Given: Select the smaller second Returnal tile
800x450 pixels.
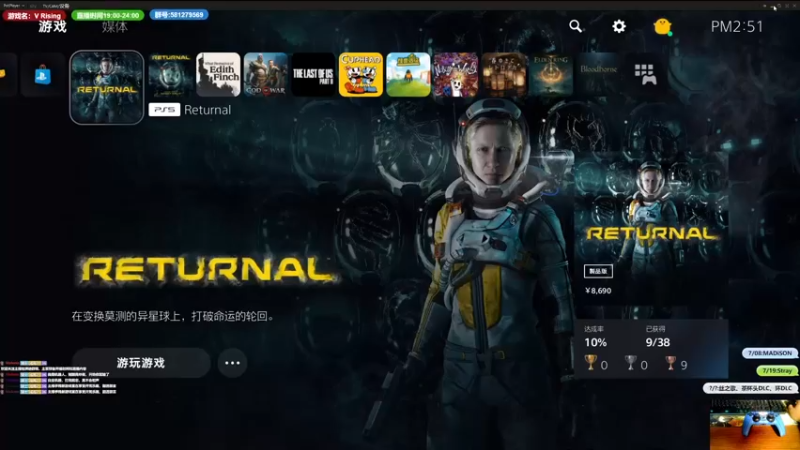Looking at the screenshot, I should (x=170, y=74).
